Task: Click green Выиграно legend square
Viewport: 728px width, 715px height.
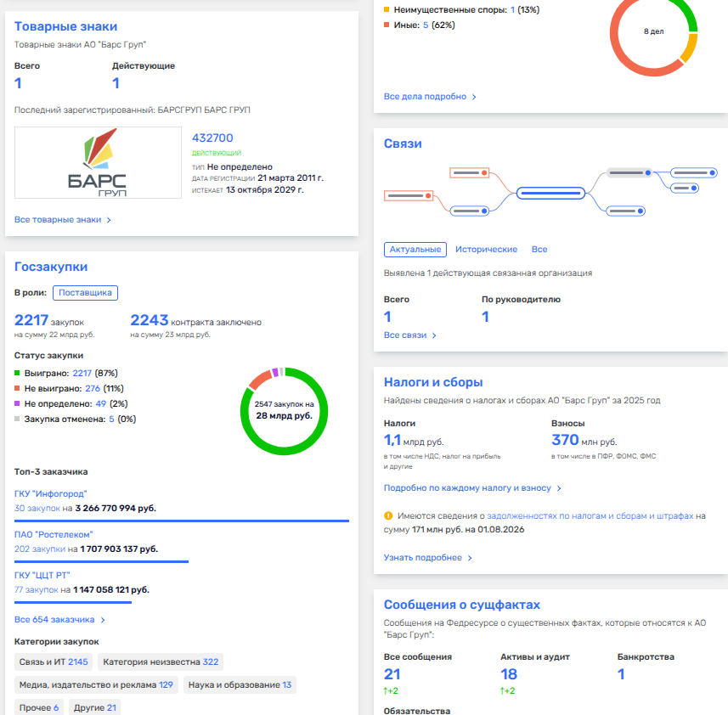Action: (x=17, y=373)
